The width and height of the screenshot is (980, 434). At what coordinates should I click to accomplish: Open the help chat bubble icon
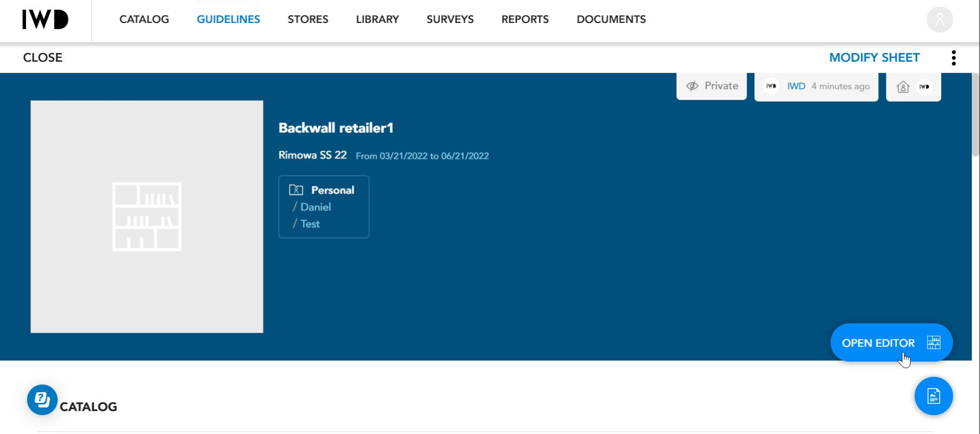coord(42,400)
